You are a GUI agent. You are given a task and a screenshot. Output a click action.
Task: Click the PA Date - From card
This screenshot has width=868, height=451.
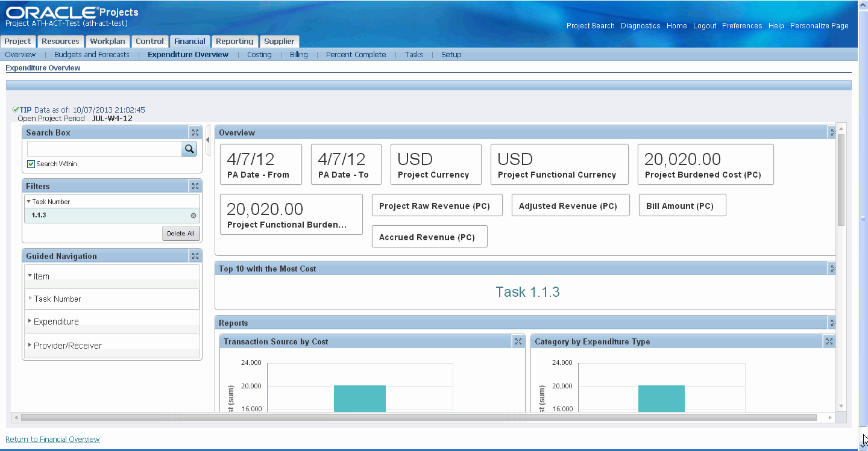(260, 164)
